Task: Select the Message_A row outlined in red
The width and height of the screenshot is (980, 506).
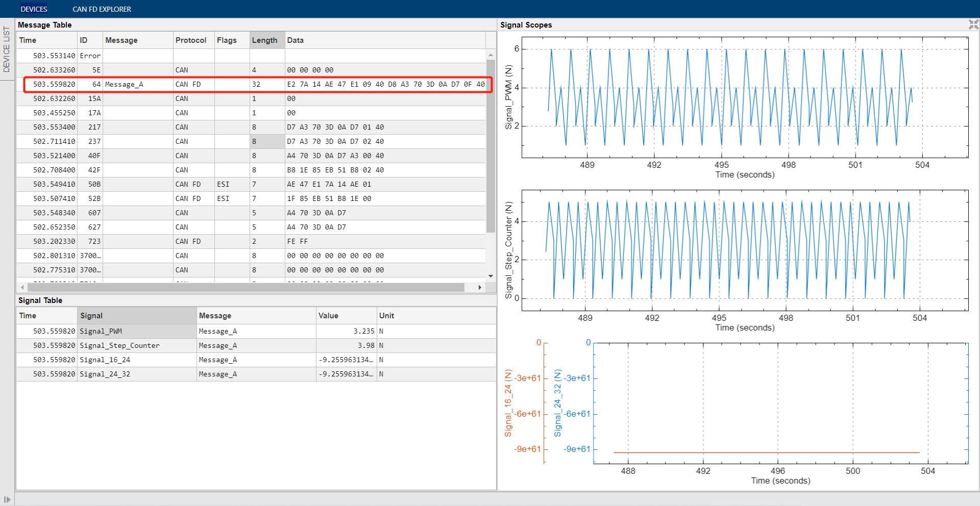Action: (255, 84)
